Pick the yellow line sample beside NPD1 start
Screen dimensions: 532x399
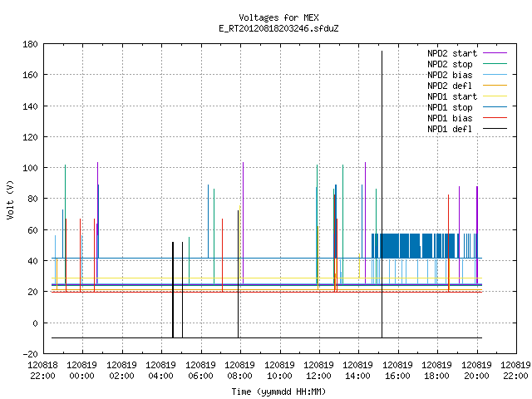[x=495, y=96]
